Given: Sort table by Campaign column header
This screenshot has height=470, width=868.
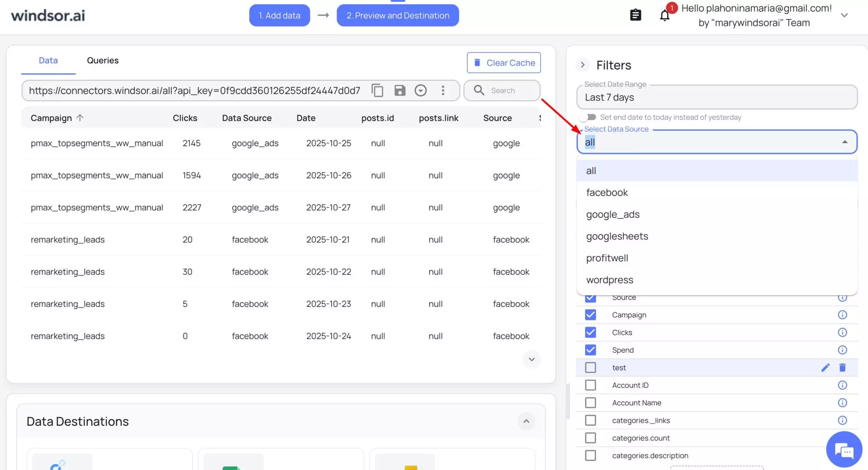Looking at the screenshot, I should 51,118.
